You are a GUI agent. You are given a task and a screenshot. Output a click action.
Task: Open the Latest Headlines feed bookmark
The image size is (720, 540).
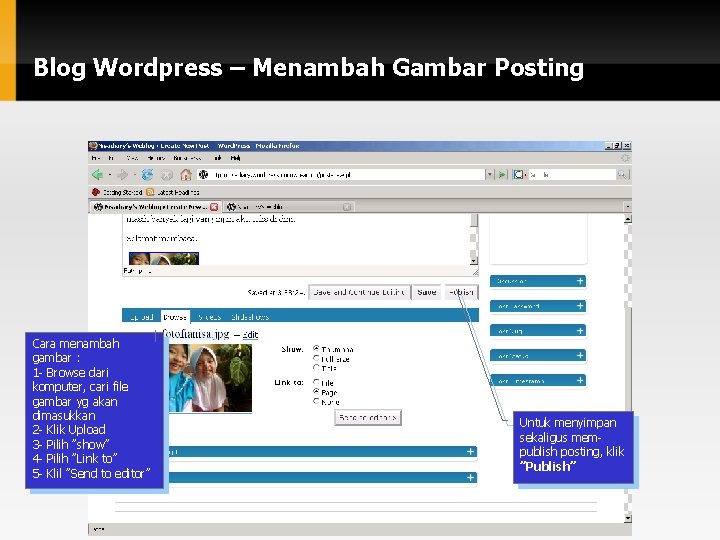coord(173,192)
